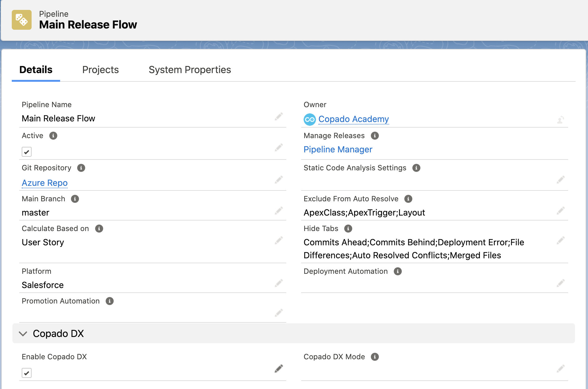The image size is (588, 389).
Task: Show Promotion Automation info tooltip
Action: pos(110,301)
